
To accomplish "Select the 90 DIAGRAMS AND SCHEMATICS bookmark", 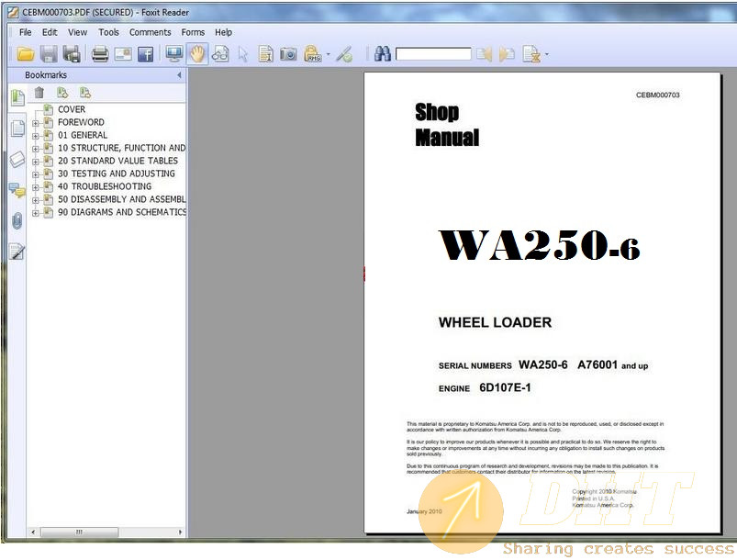I will pos(121,213).
